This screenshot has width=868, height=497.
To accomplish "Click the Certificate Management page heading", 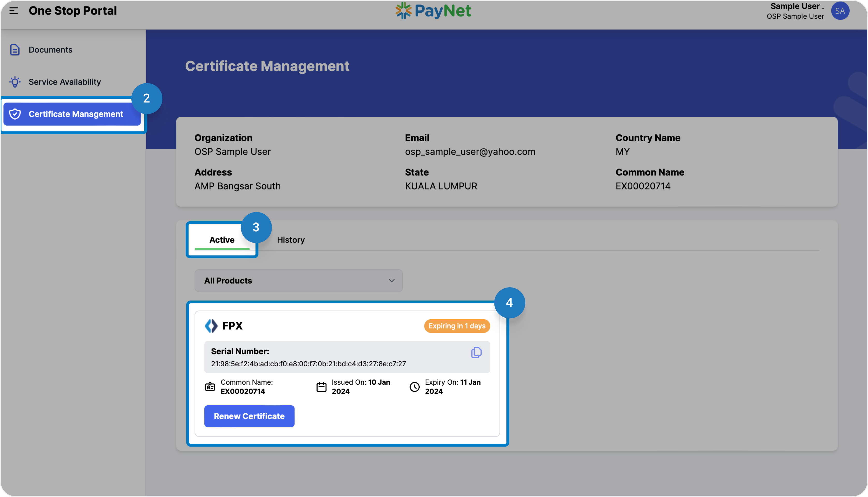I will click(267, 66).
